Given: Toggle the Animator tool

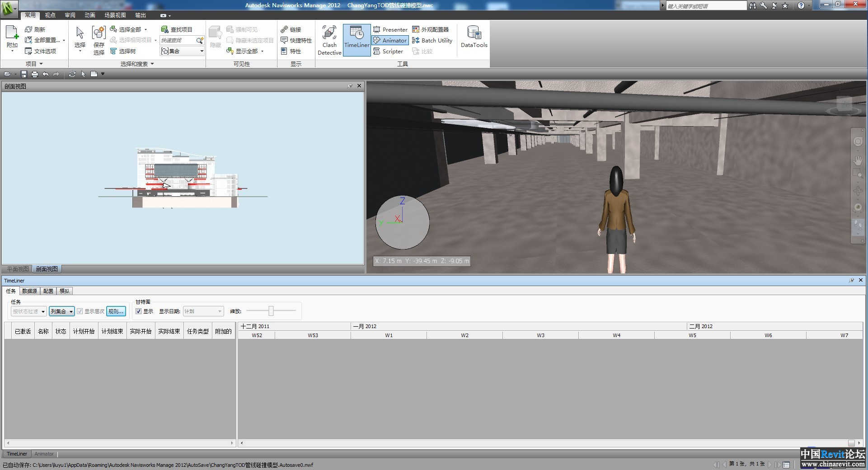Looking at the screenshot, I should pos(390,40).
